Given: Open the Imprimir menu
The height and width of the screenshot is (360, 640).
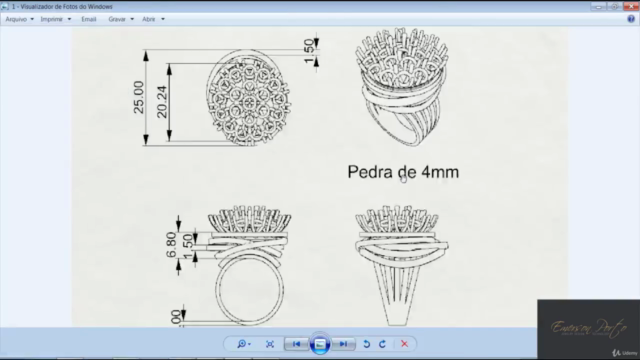Looking at the screenshot, I should [x=51, y=19].
